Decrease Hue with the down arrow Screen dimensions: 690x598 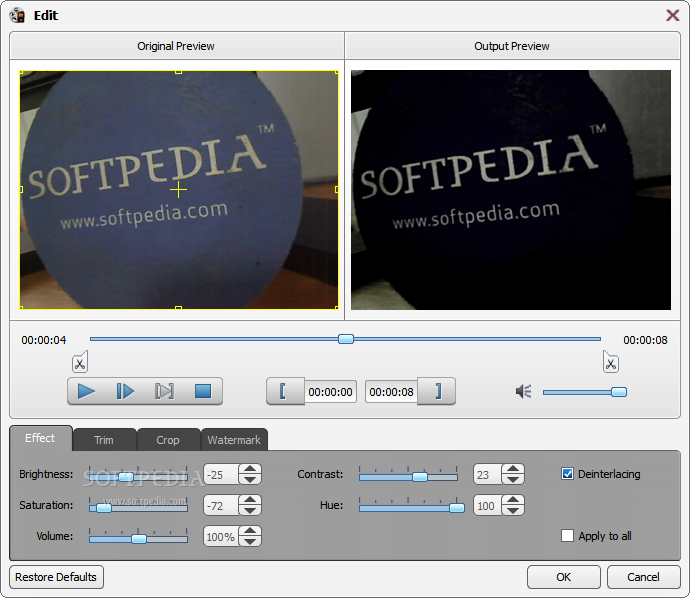tap(513, 510)
